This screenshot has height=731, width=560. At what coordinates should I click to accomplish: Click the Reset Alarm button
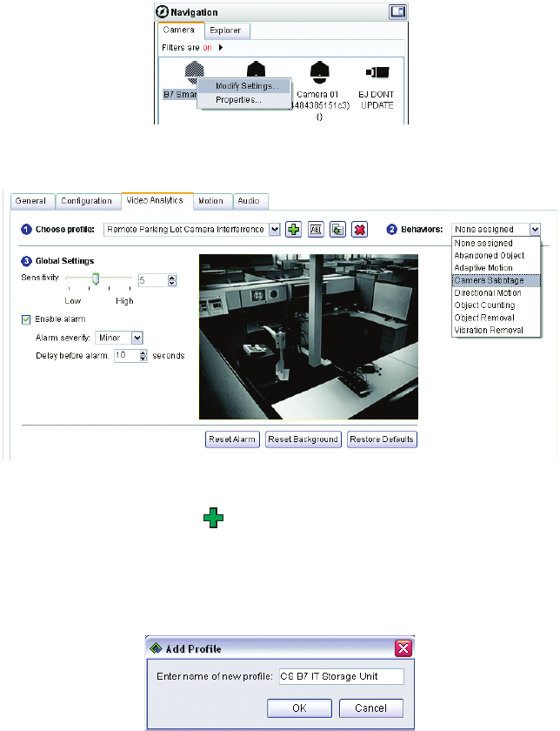click(x=232, y=439)
